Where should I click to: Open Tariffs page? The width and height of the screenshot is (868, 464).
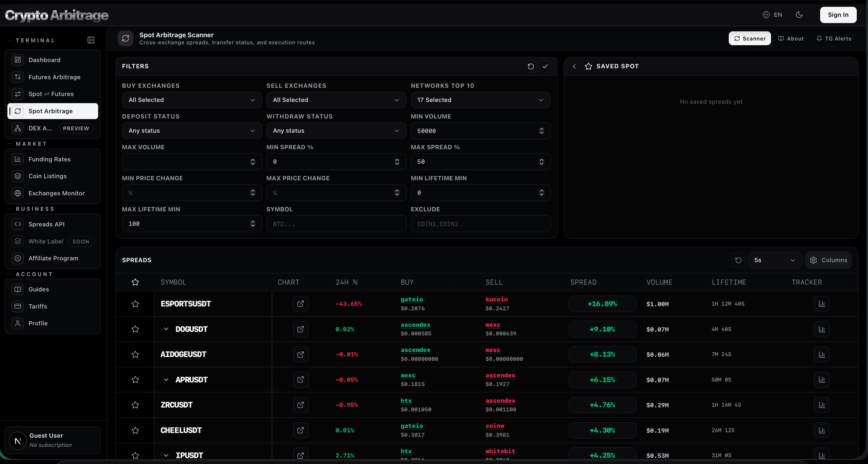pos(53,306)
